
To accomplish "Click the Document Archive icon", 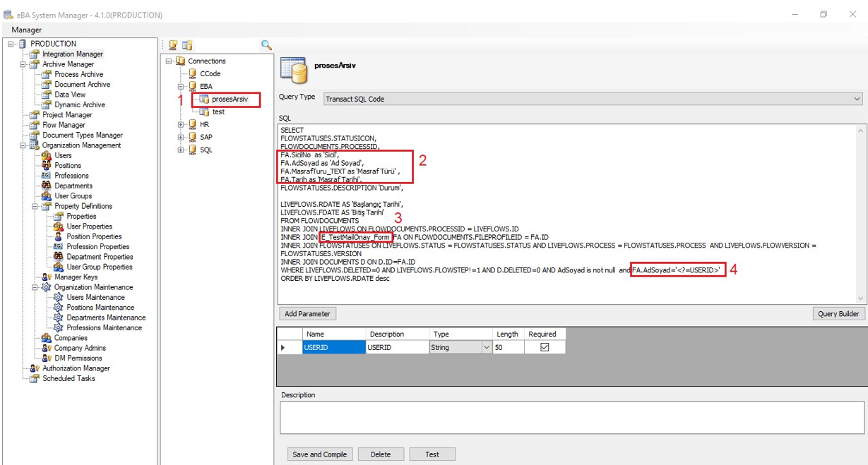I will 47,84.
